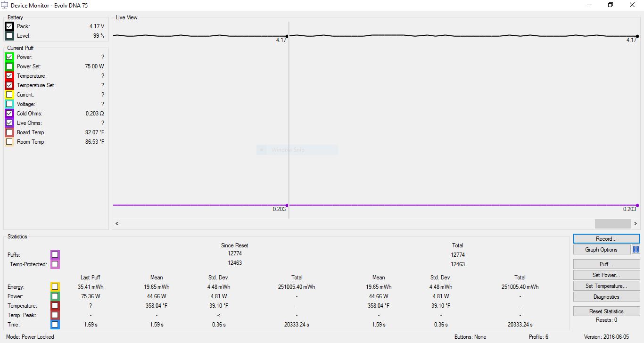Toggle the Power checkbox in Current Puff
644x343 pixels.
point(9,57)
